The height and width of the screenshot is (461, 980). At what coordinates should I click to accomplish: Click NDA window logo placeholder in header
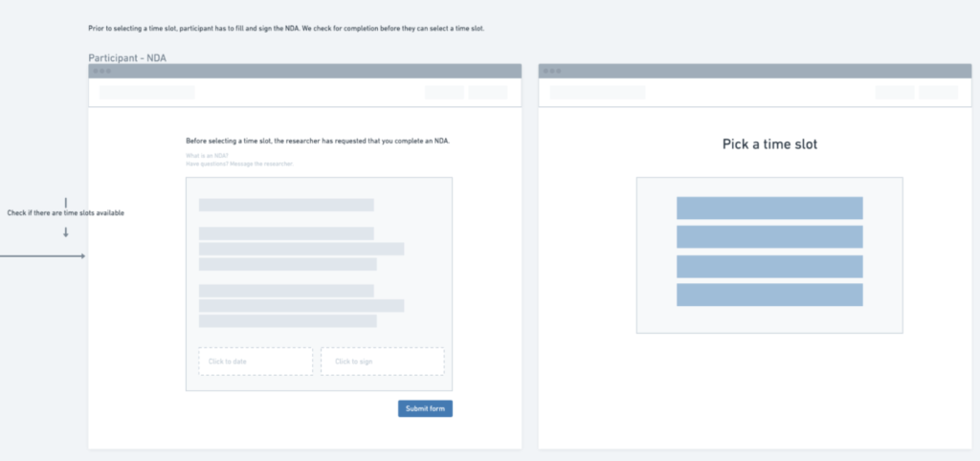pos(146,93)
